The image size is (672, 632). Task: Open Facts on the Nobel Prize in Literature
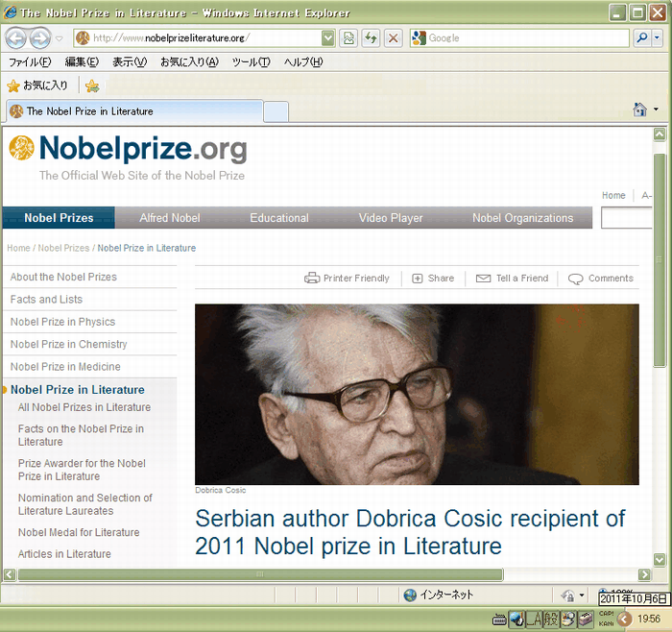pyautogui.click(x=81, y=435)
